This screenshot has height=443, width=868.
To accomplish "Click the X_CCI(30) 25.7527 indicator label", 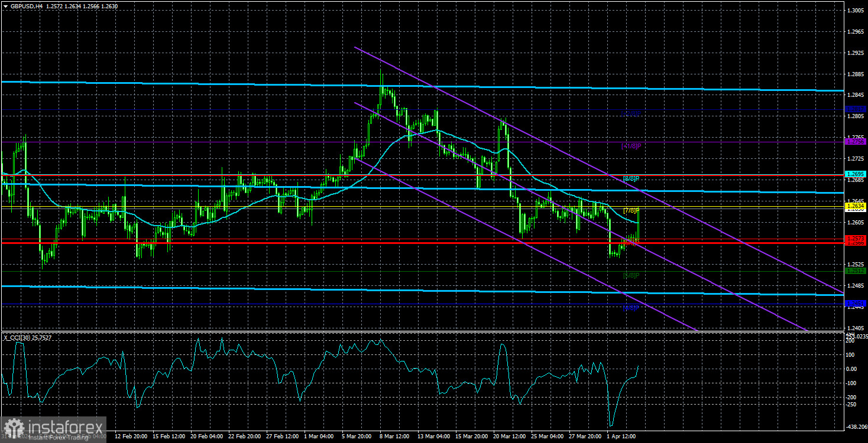I will (27, 337).
